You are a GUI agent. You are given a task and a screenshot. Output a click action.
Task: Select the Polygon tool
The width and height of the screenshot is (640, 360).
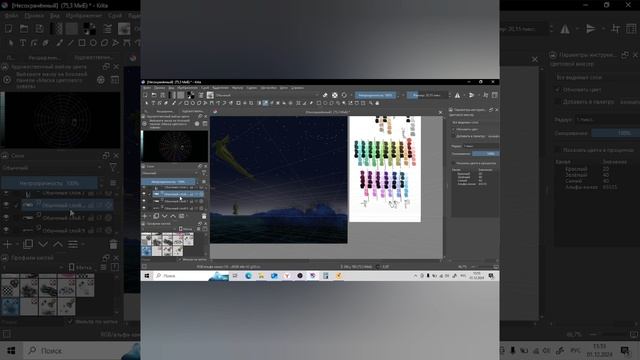[x=199, y=103]
